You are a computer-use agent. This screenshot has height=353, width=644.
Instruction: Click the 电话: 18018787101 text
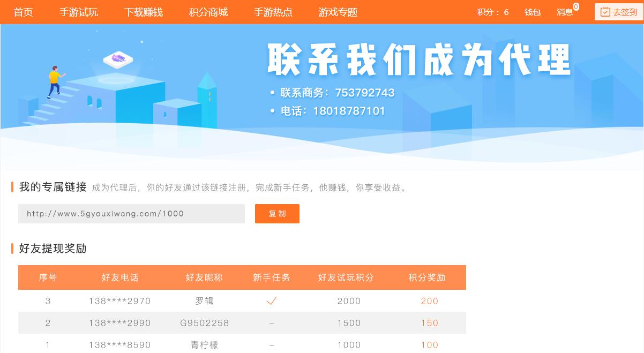pos(333,111)
